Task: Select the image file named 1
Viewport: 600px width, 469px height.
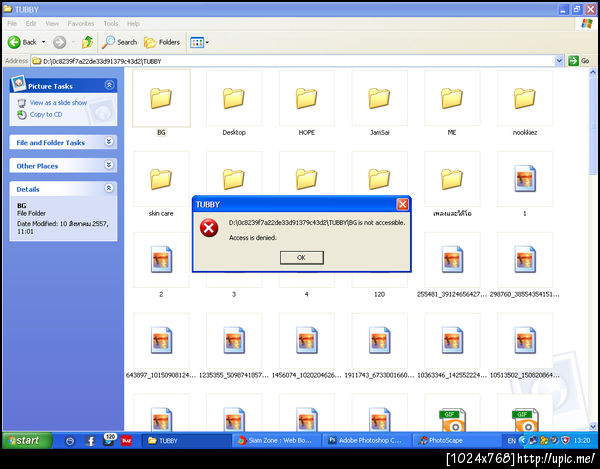Action: (525, 184)
